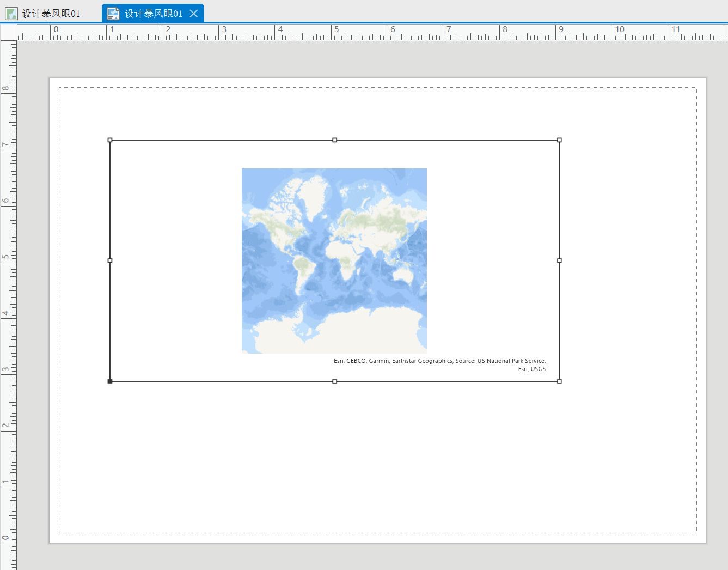
Task: Click the top-right handle of map frame
Action: point(559,140)
